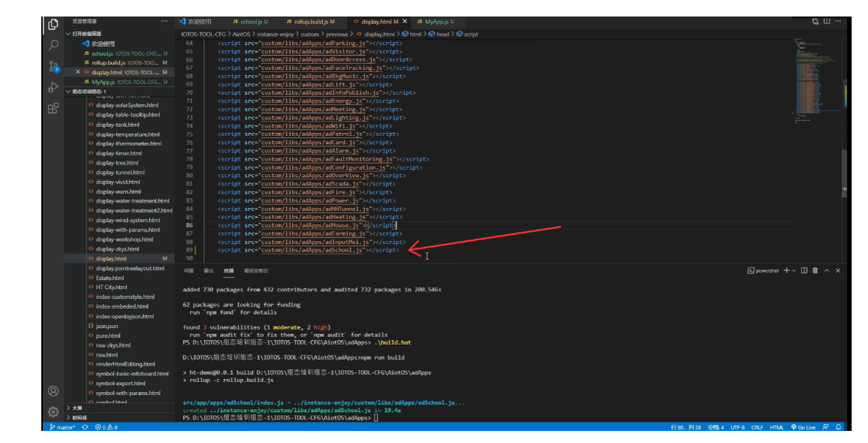Viewport: 868px width, 443px height.
Task: Toggle Go Live server in status bar
Action: (803, 427)
